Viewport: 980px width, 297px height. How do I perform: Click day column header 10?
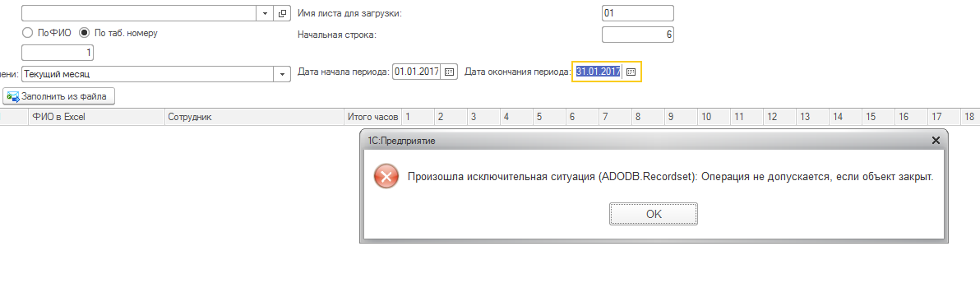click(x=714, y=117)
